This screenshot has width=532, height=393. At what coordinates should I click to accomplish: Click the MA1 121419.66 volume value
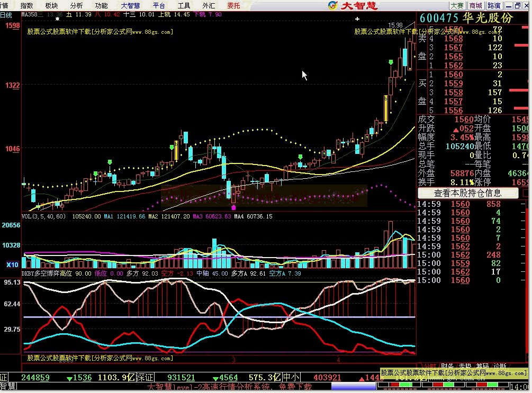click(x=124, y=216)
